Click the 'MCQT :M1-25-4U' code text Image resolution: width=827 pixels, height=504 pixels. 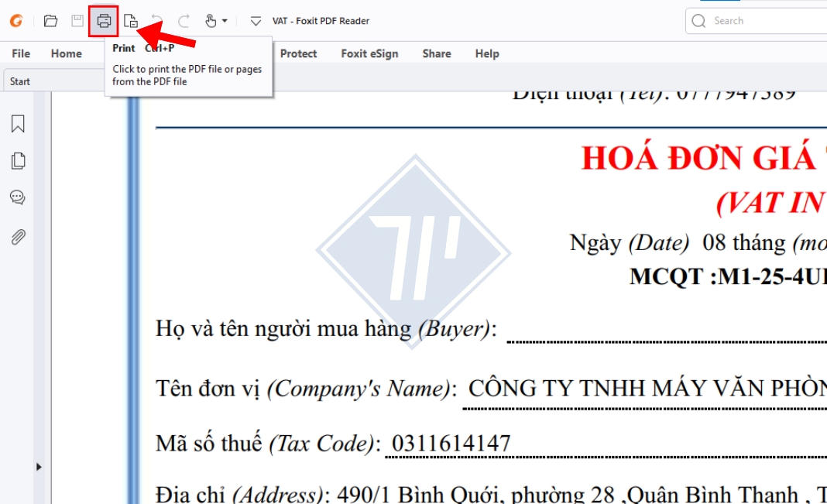coord(728,277)
